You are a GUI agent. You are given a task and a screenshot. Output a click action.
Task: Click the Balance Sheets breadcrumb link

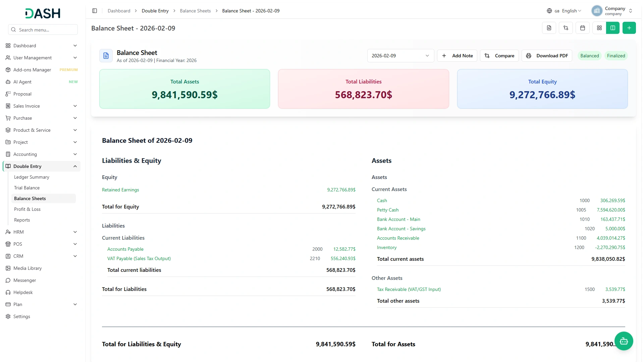(x=195, y=11)
